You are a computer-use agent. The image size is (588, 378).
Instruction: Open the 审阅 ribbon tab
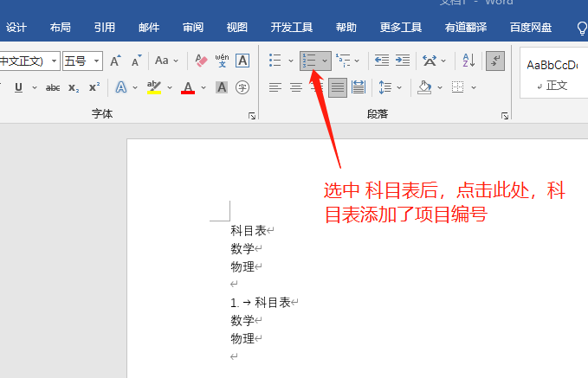point(193,27)
